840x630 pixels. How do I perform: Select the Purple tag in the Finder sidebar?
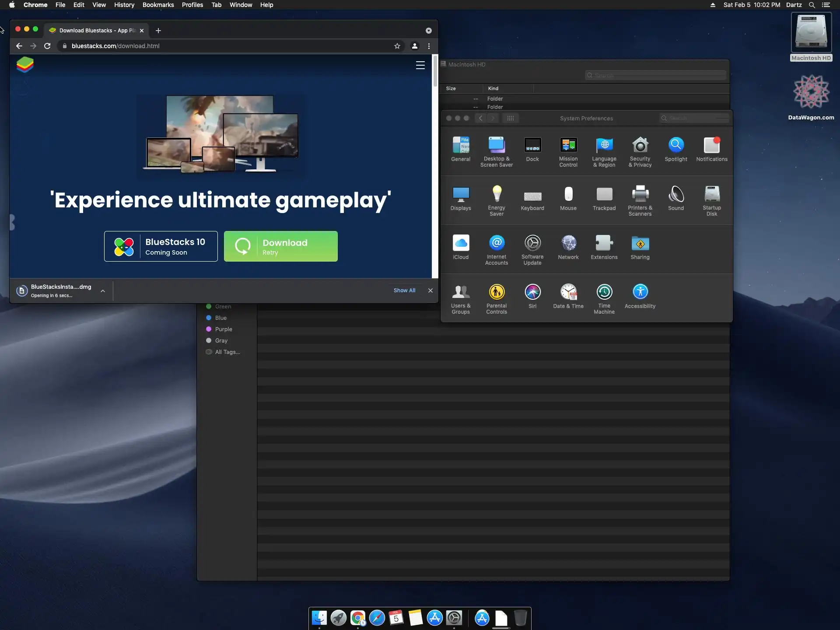[223, 329]
